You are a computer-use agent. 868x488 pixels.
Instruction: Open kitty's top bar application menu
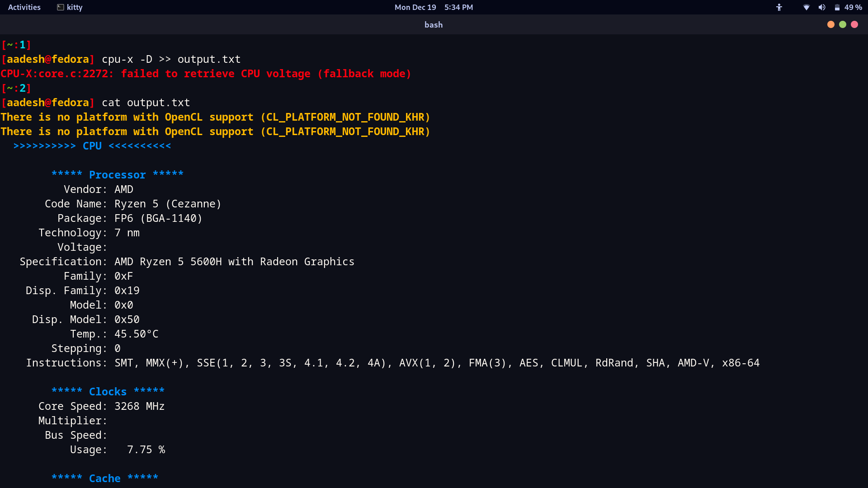(69, 7)
